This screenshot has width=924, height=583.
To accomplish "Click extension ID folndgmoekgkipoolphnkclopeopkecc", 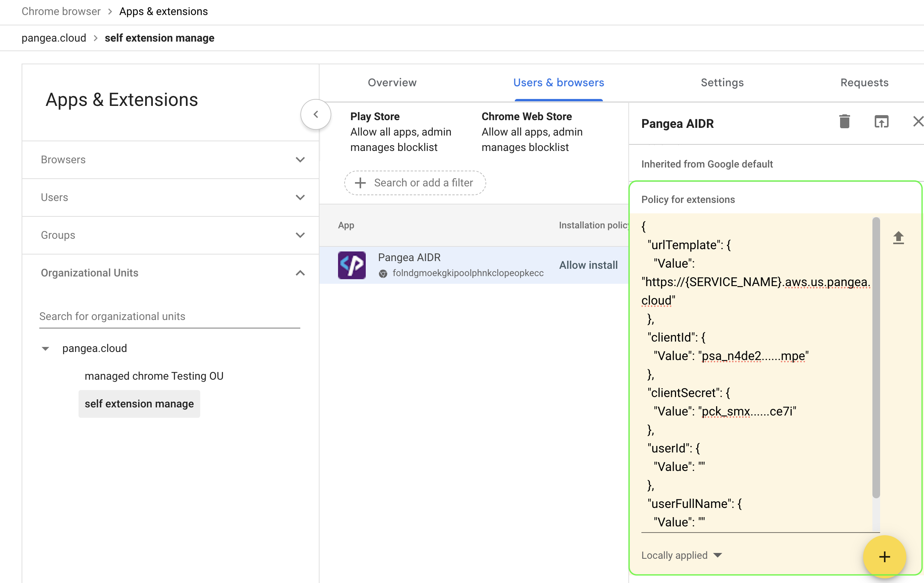I will click(468, 273).
